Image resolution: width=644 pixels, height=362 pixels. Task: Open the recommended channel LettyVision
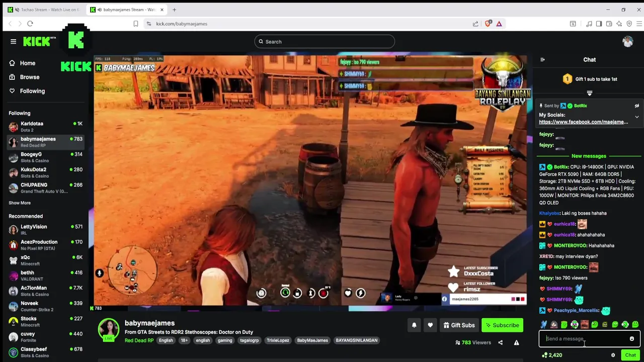45,230
